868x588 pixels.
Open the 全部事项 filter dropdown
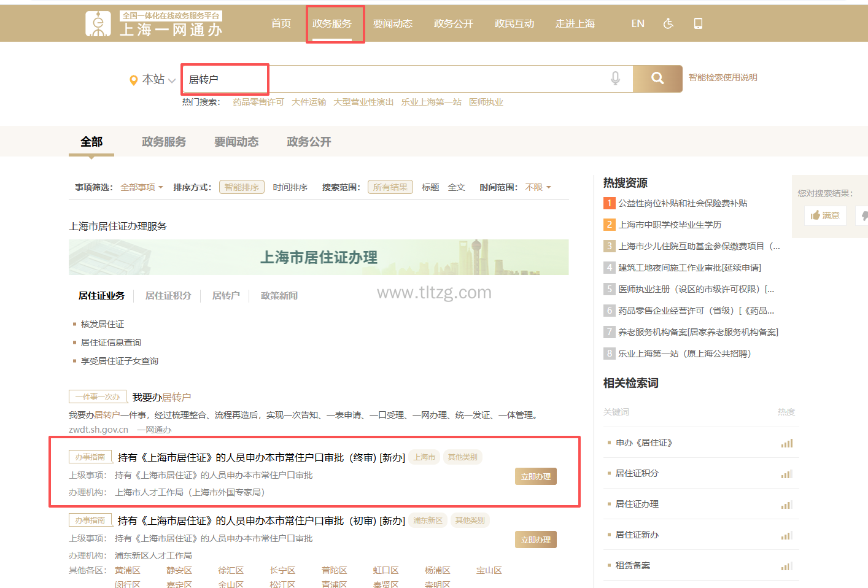pos(142,187)
